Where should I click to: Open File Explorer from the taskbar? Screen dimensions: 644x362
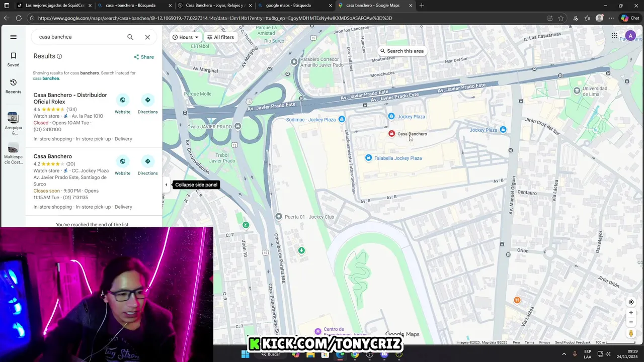pyautogui.click(x=310, y=354)
